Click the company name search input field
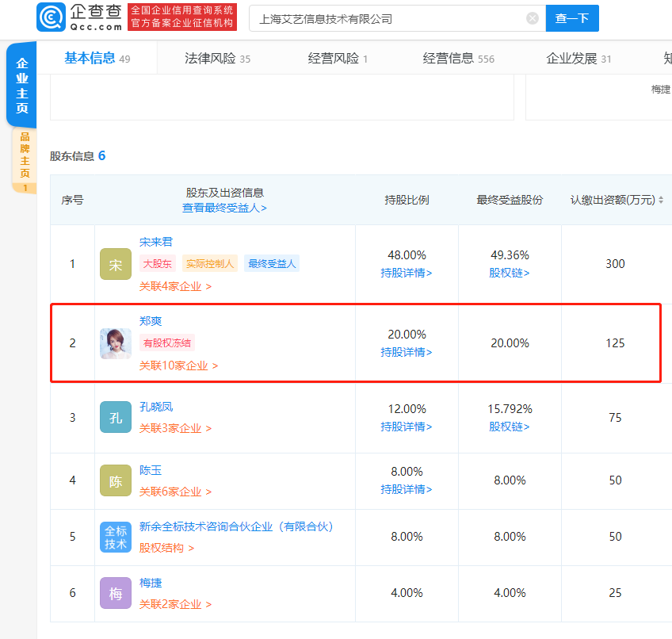Image resolution: width=672 pixels, height=639 pixels. click(x=380, y=17)
